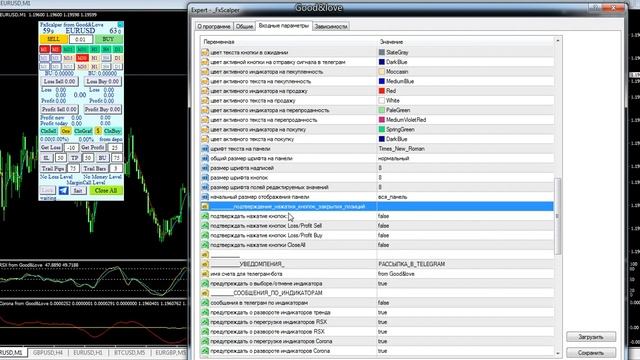Click the icon beside 'размер шрифта кнопок'
The height and width of the screenshot is (360, 640).
coord(205,178)
